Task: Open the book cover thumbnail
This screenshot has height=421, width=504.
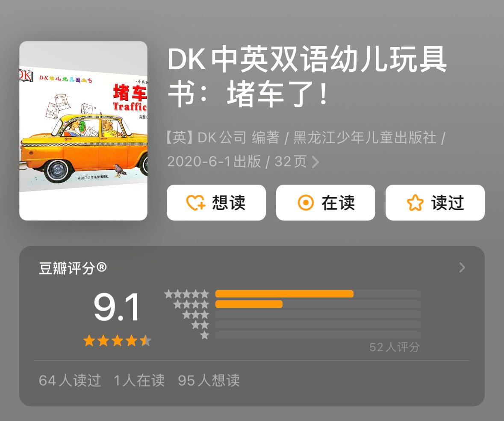Action: [x=83, y=131]
